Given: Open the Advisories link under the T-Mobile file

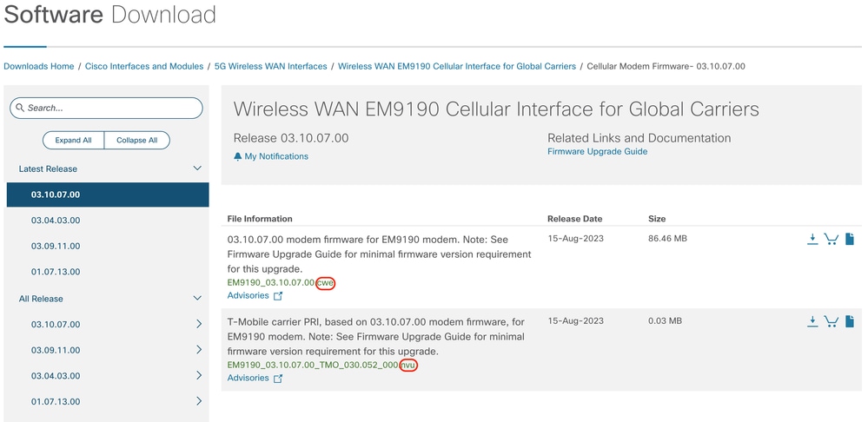Looking at the screenshot, I should (x=248, y=378).
